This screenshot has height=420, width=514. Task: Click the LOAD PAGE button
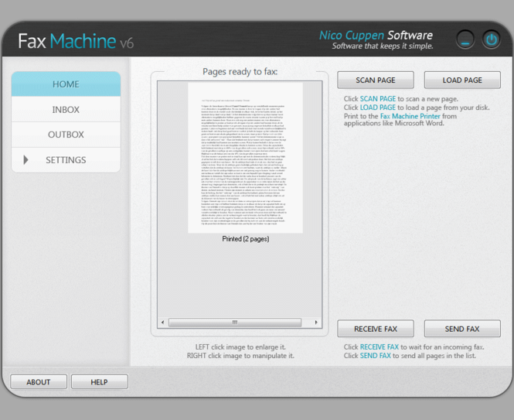(462, 80)
